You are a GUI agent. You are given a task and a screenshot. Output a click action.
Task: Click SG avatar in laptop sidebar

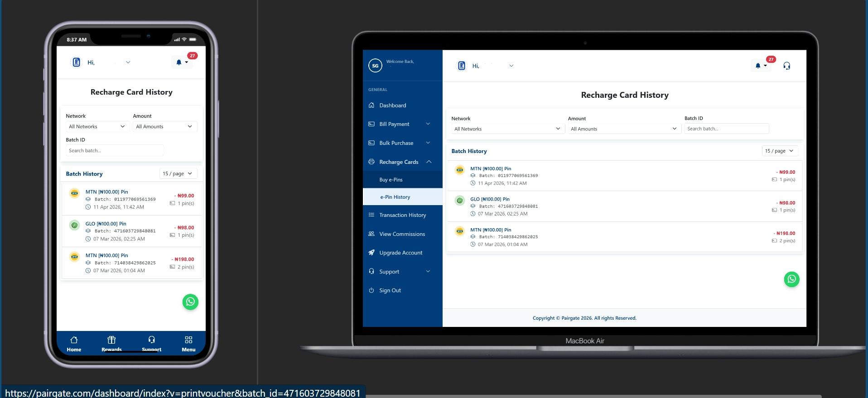pos(375,66)
